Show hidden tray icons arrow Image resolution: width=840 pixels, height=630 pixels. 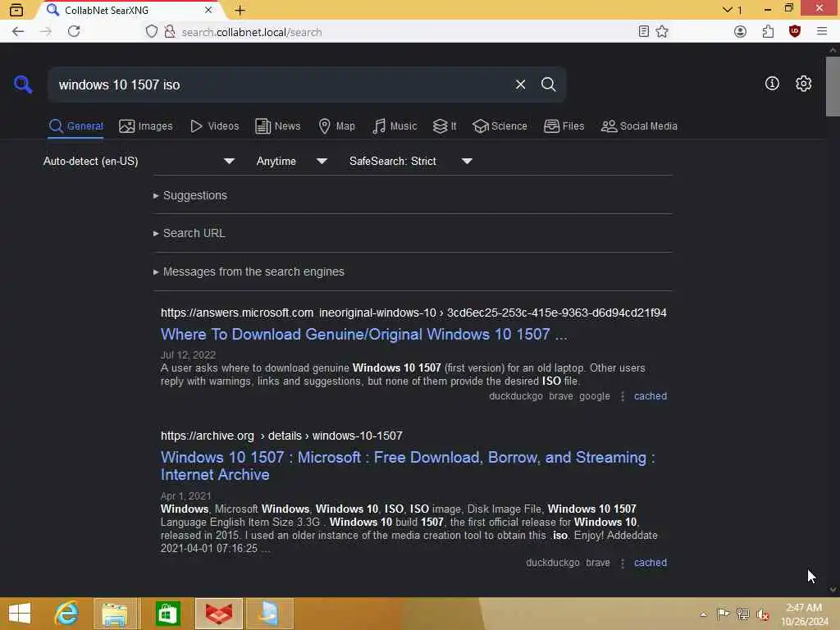coord(703,614)
